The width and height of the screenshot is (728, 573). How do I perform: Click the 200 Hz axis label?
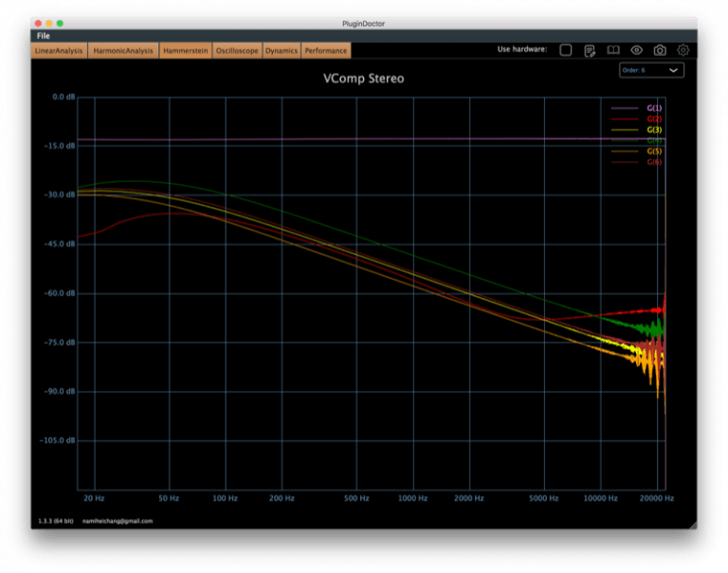pyautogui.click(x=282, y=498)
